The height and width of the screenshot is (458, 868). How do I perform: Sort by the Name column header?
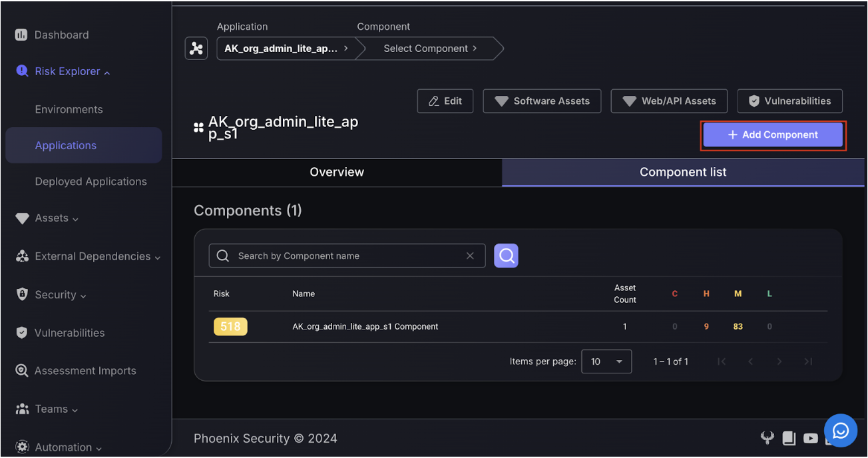pyautogui.click(x=304, y=294)
